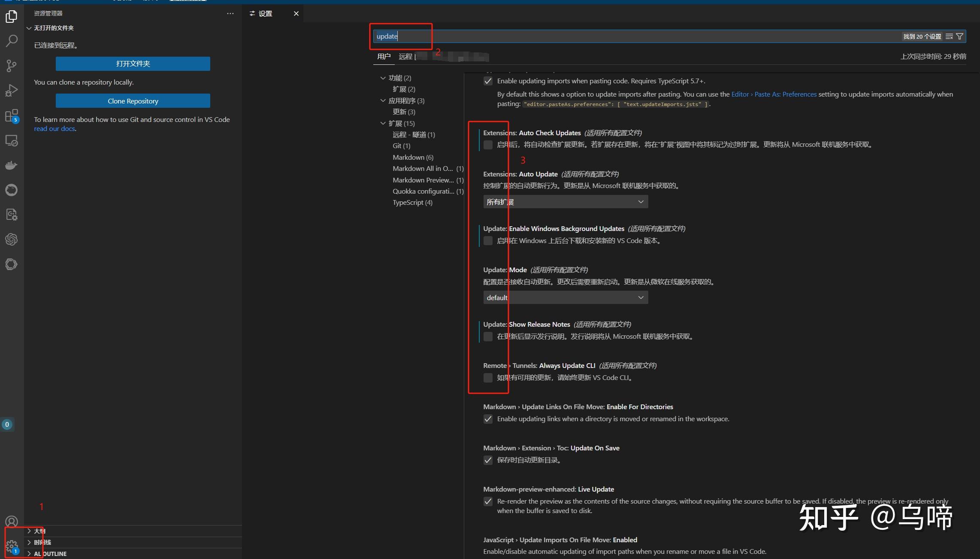
Task: Open the Run and Debug view
Action: click(x=12, y=90)
